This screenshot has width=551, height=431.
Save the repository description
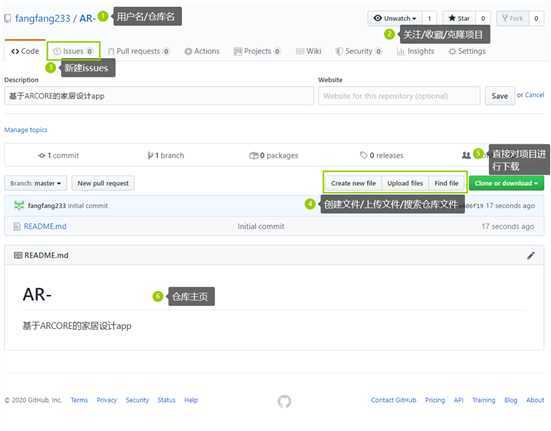tap(500, 96)
